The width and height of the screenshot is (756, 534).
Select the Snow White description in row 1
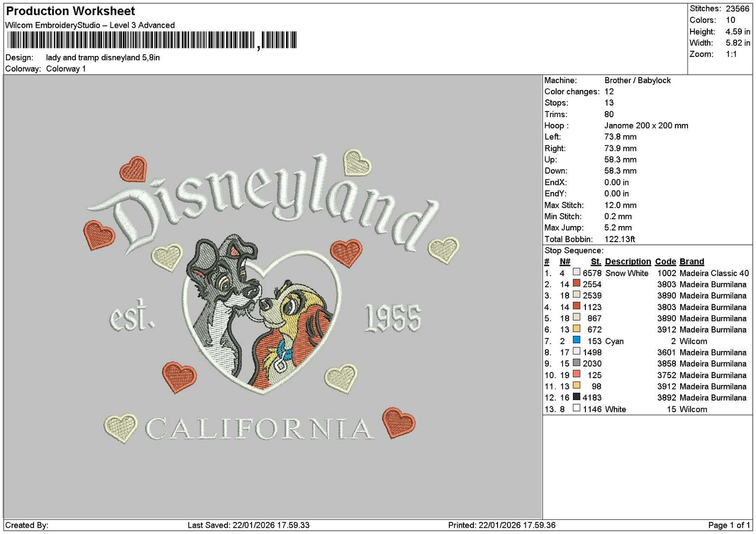pyautogui.click(x=627, y=273)
